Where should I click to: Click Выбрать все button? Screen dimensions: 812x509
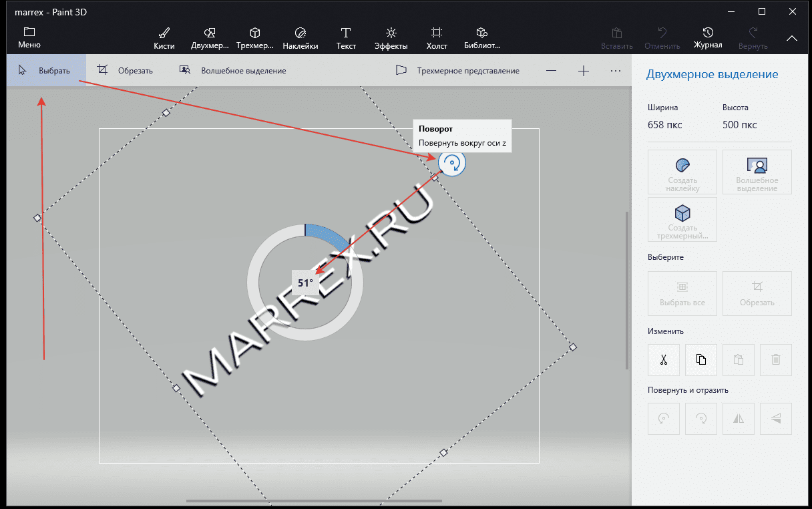[x=682, y=293]
